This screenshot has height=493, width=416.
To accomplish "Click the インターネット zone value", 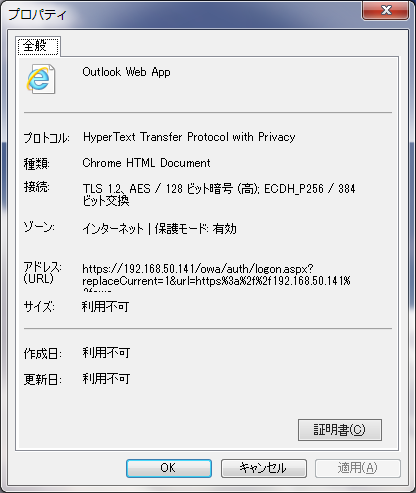I will [x=159, y=229].
